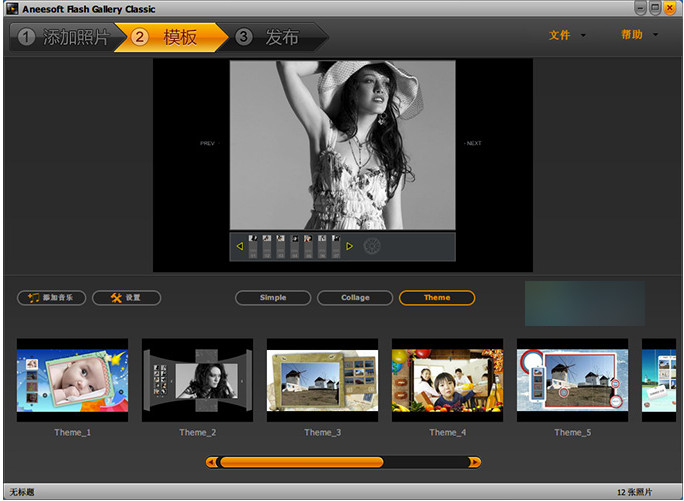The height and width of the screenshot is (501, 684).
Task: Select the Collage template category
Action: click(x=355, y=297)
